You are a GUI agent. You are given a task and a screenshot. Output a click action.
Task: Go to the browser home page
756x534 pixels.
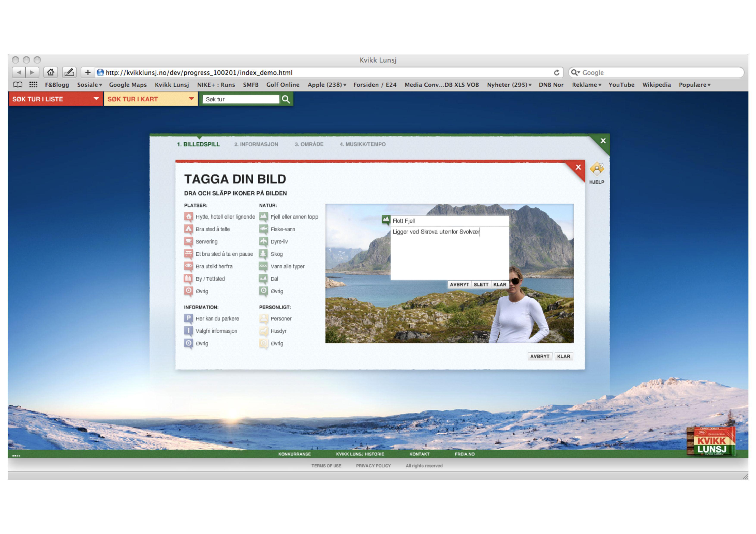51,72
